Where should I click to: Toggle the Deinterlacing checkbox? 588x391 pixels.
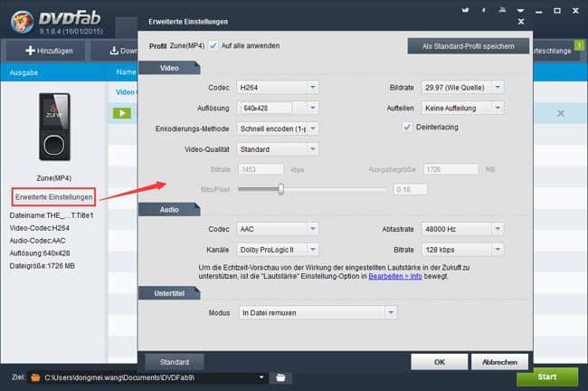pyautogui.click(x=407, y=127)
